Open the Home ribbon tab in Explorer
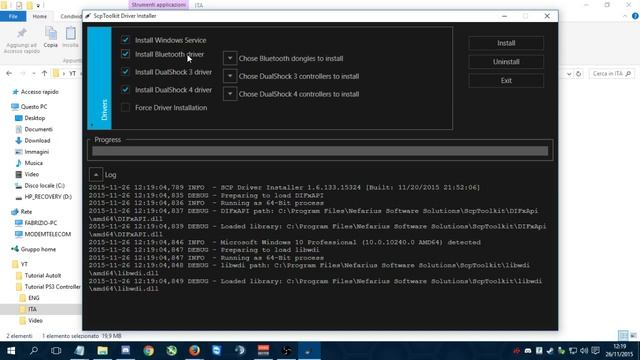Viewport: 640px width, 360px height. tap(40, 16)
